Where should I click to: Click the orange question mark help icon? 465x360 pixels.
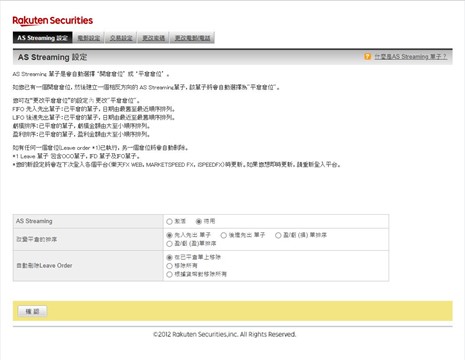click(x=367, y=56)
